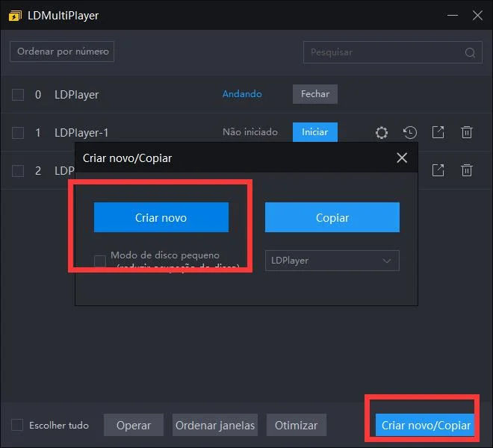Open the Ordenar por número dropdown
This screenshot has width=493, height=448.
[x=62, y=52]
